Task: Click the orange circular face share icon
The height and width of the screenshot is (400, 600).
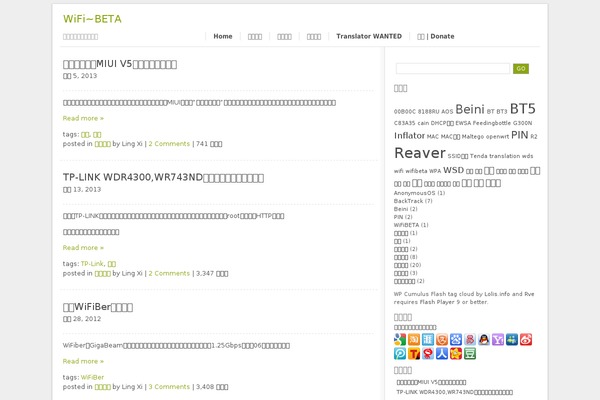Action: [x=442, y=340]
